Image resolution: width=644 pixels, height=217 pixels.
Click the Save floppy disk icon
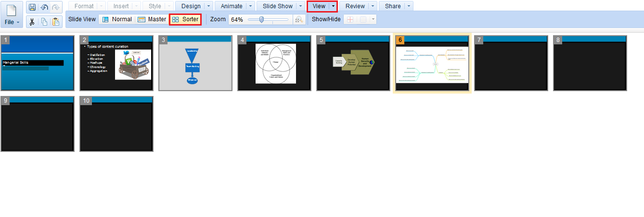click(32, 7)
